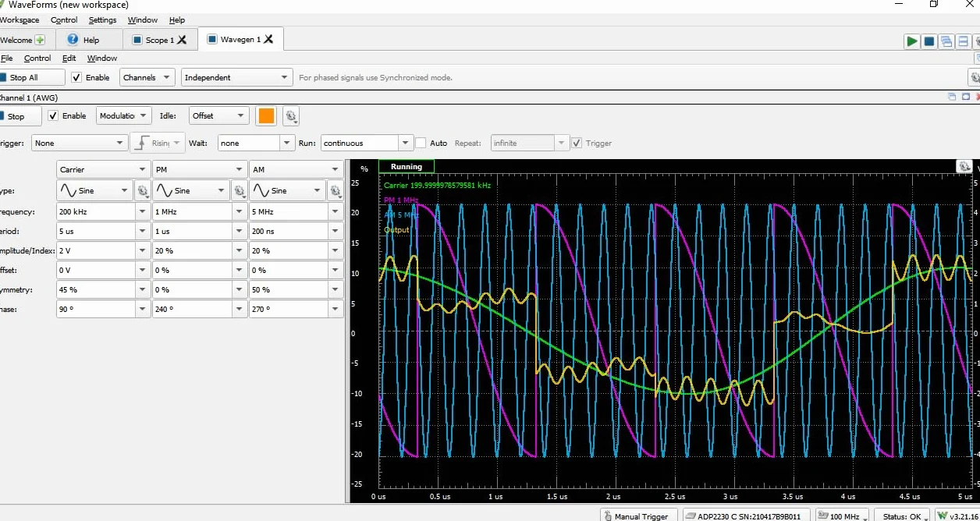Click the WaveForms version v3.21.16 icon
This screenshot has height=521, width=980.
[x=943, y=516]
